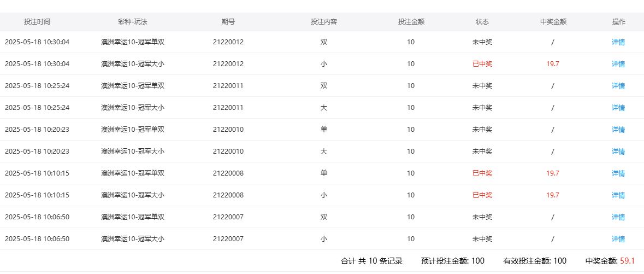Screen dimensions: 644x274
Task: Open 详情 for 21220010 冠军单双 bet
Action: coord(618,130)
